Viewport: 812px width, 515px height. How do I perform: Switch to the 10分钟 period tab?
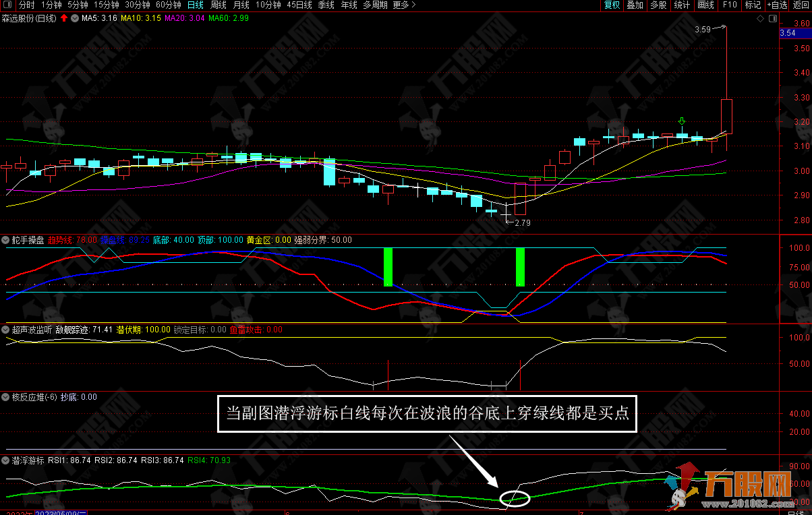268,5
